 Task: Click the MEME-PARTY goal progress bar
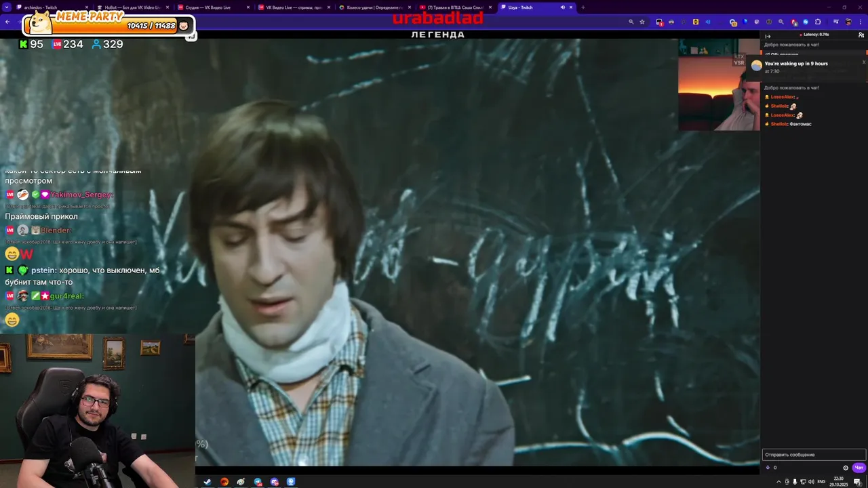(x=108, y=26)
